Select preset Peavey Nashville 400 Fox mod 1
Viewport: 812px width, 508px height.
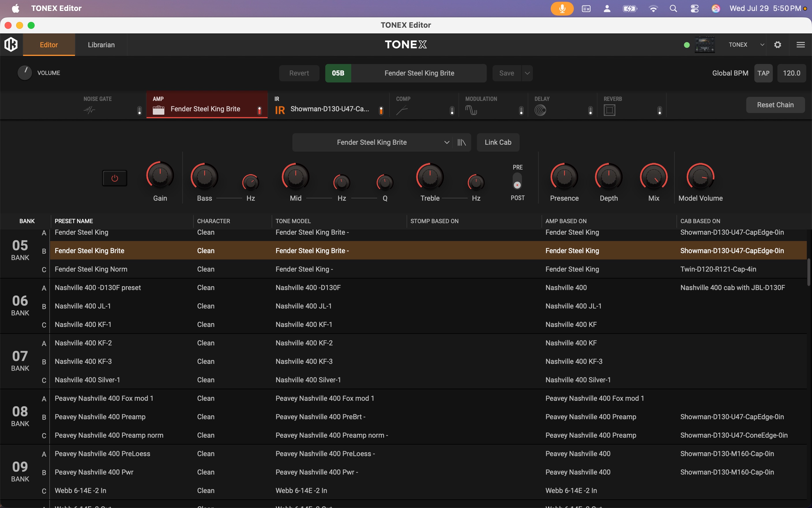tap(428, 398)
